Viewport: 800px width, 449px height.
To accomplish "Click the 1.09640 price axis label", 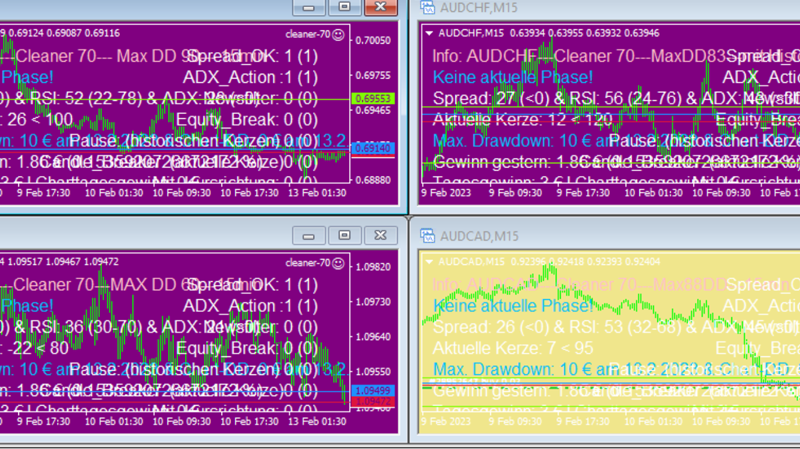I will pos(373,337).
